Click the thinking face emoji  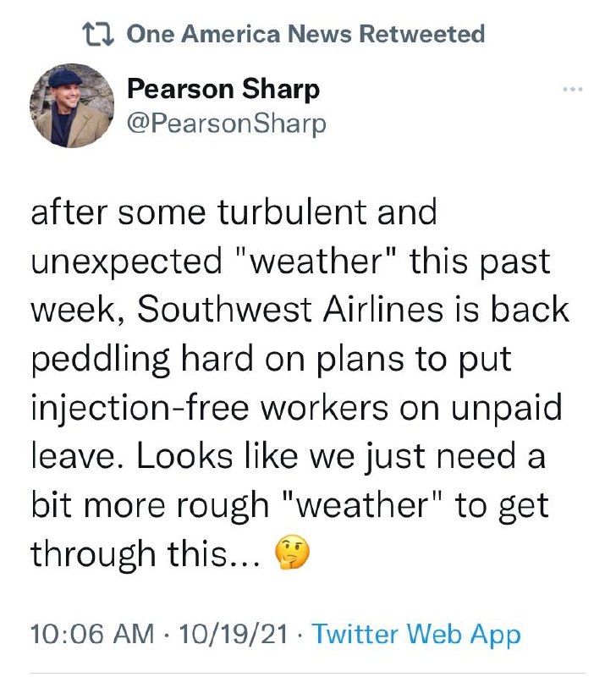click(292, 553)
